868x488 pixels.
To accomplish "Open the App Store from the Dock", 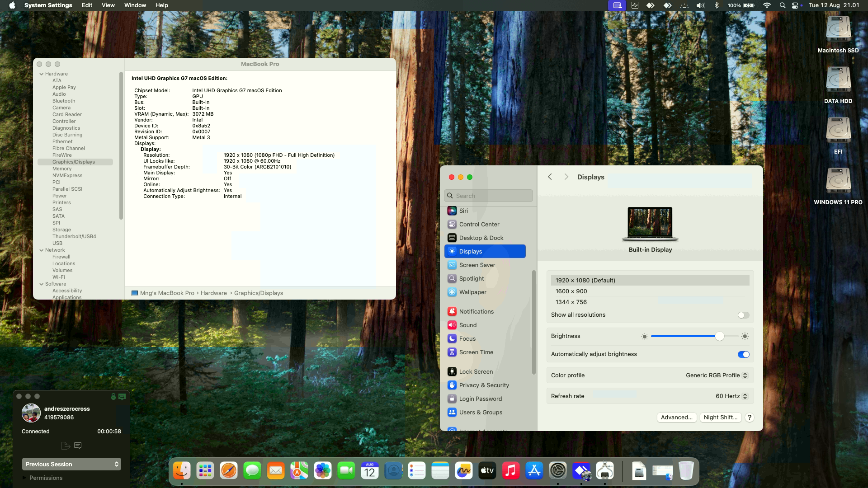I will pos(534,471).
